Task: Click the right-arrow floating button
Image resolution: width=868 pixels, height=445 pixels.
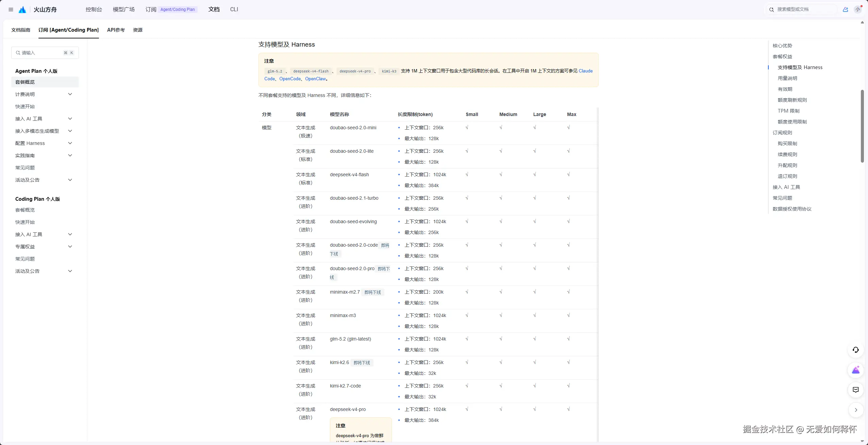Action: pyautogui.click(x=856, y=410)
